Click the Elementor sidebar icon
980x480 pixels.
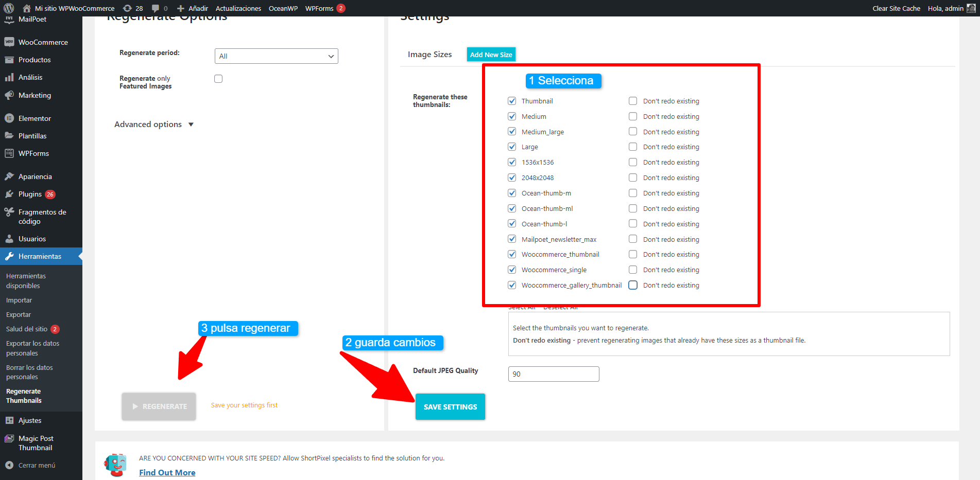tap(9, 118)
